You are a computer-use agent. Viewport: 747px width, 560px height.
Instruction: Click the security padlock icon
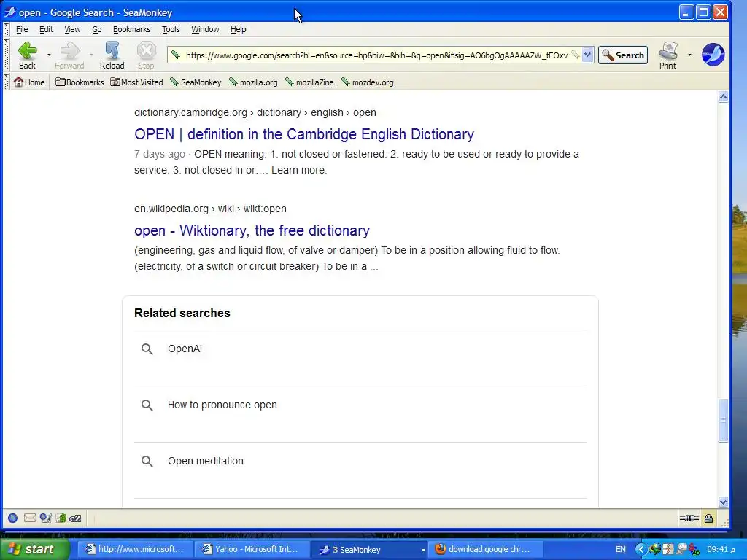click(x=709, y=518)
